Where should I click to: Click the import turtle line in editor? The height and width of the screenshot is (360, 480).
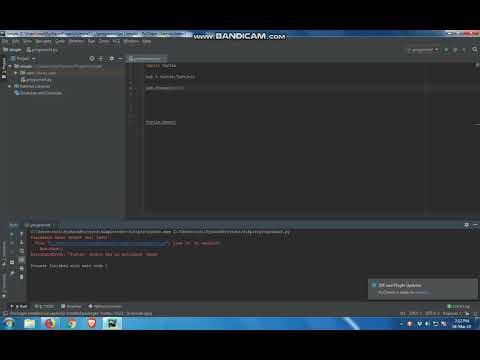click(x=161, y=66)
